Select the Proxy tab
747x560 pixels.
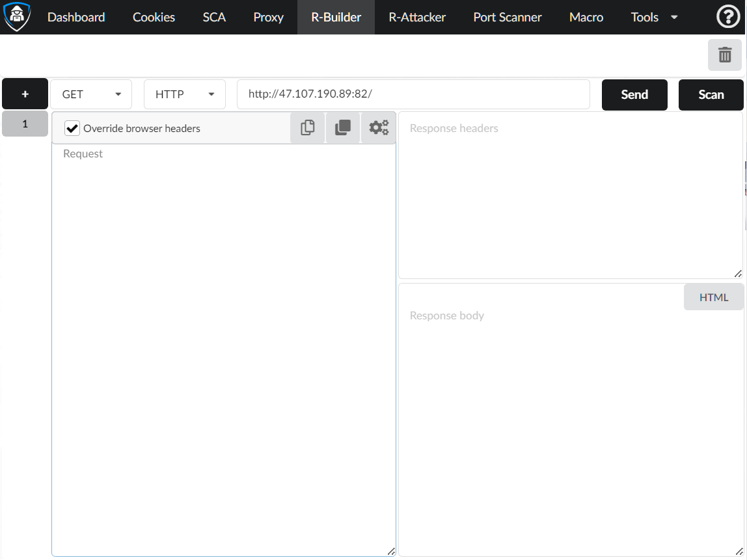(x=268, y=18)
